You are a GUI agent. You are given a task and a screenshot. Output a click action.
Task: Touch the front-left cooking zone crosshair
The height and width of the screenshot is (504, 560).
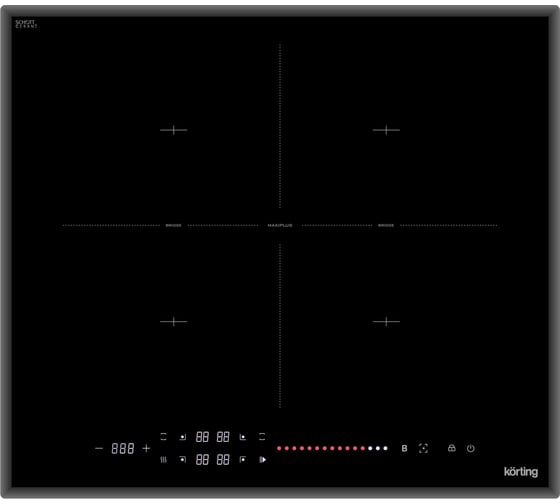(174, 321)
